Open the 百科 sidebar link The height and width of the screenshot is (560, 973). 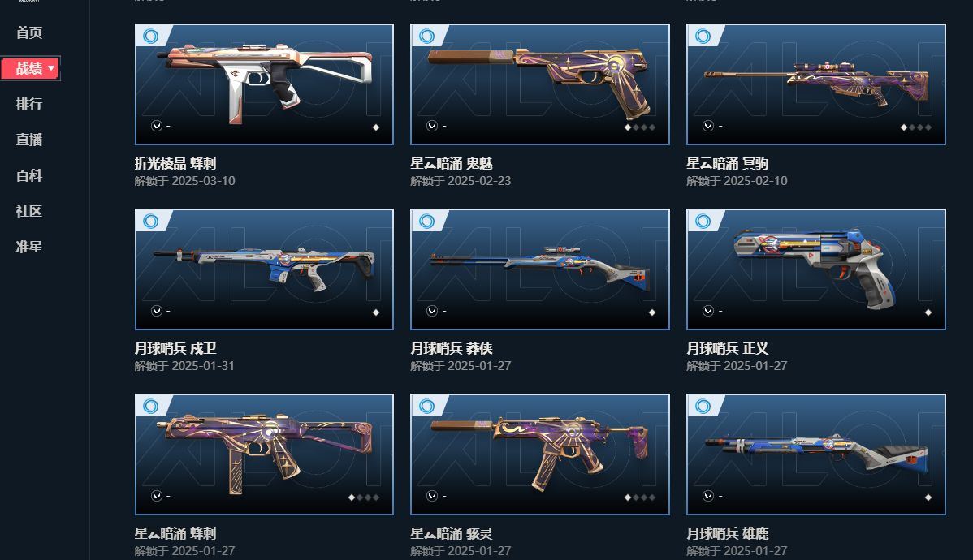[x=29, y=175]
